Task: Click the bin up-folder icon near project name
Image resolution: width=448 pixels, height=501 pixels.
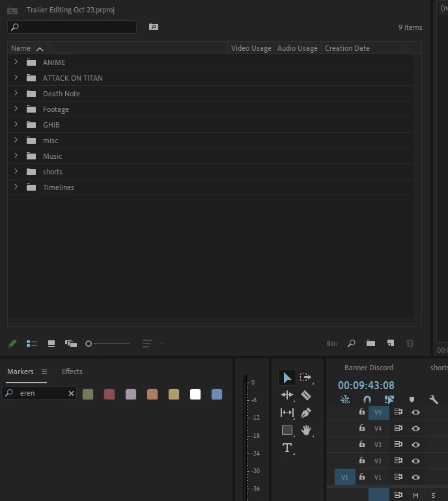Action: (12, 10)
